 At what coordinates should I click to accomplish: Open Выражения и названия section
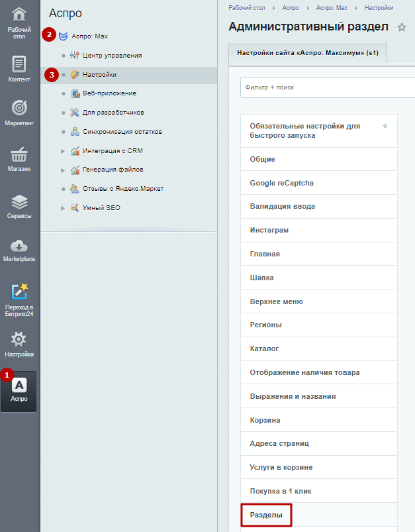[319, 396]
